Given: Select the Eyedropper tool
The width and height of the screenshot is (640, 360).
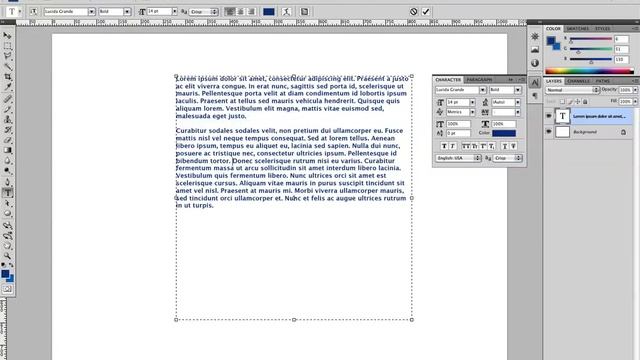Looking at the screenshot, I should (x=7, y=87).
